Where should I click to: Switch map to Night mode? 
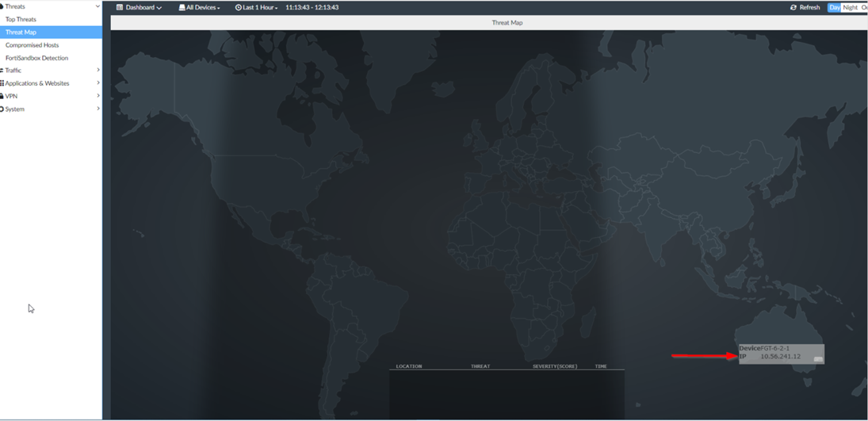850,7
